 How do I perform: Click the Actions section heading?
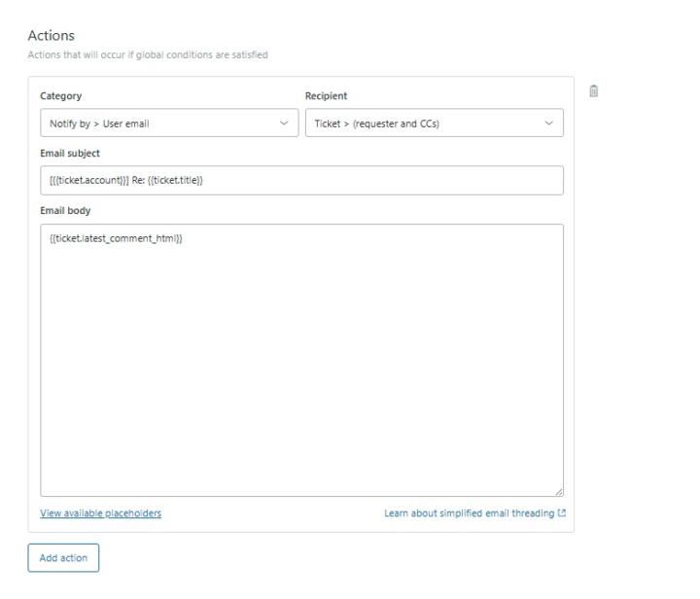51,36
